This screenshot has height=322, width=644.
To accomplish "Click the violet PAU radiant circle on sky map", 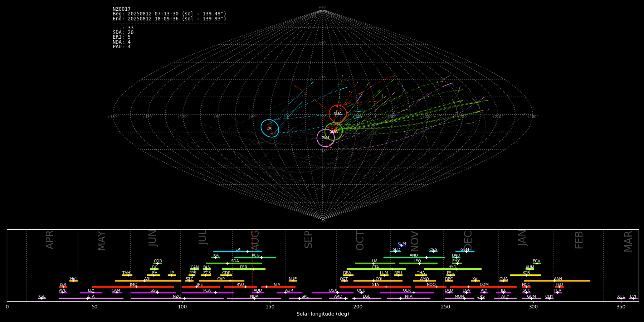I will coord(326,138).
